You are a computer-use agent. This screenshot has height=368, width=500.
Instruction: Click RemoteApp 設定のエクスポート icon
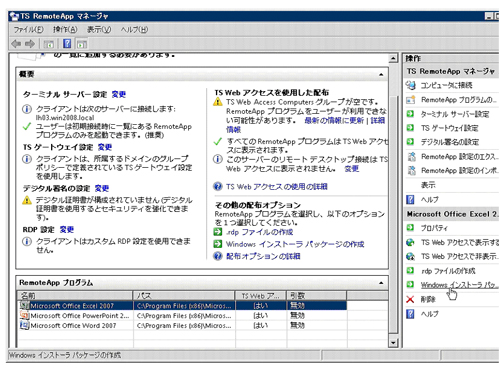point(411,157)
